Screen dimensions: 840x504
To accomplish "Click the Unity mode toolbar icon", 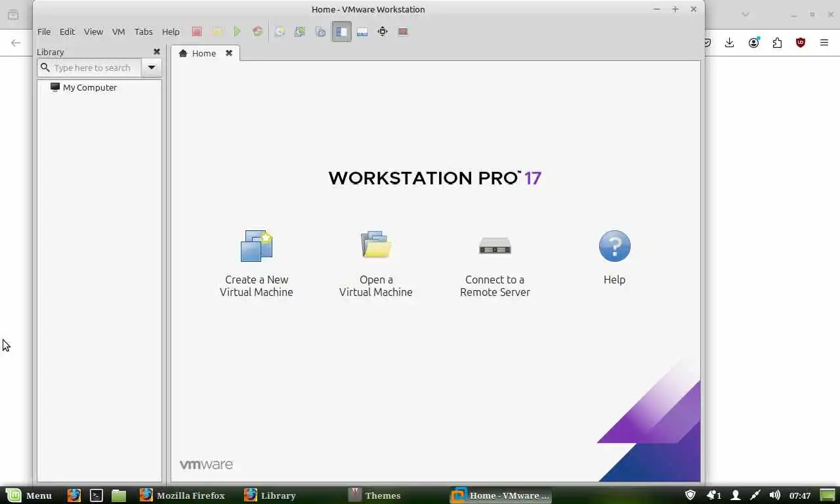I will 403,31.
